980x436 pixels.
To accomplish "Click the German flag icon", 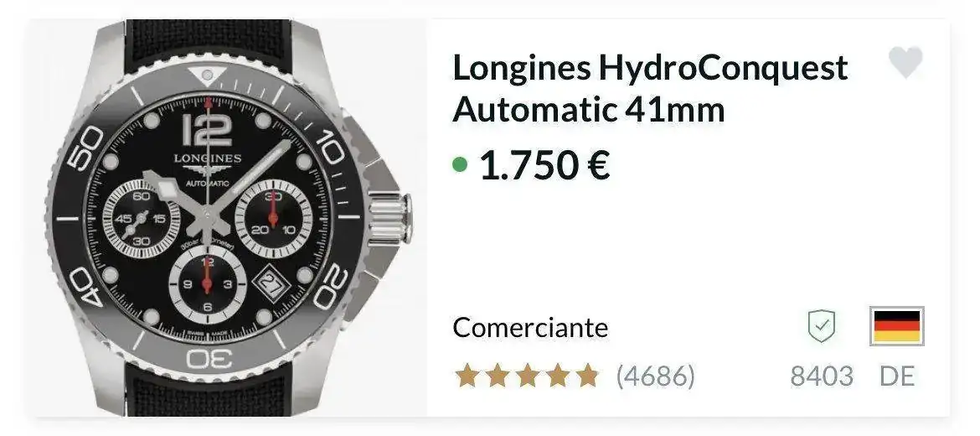I will 897,326.
